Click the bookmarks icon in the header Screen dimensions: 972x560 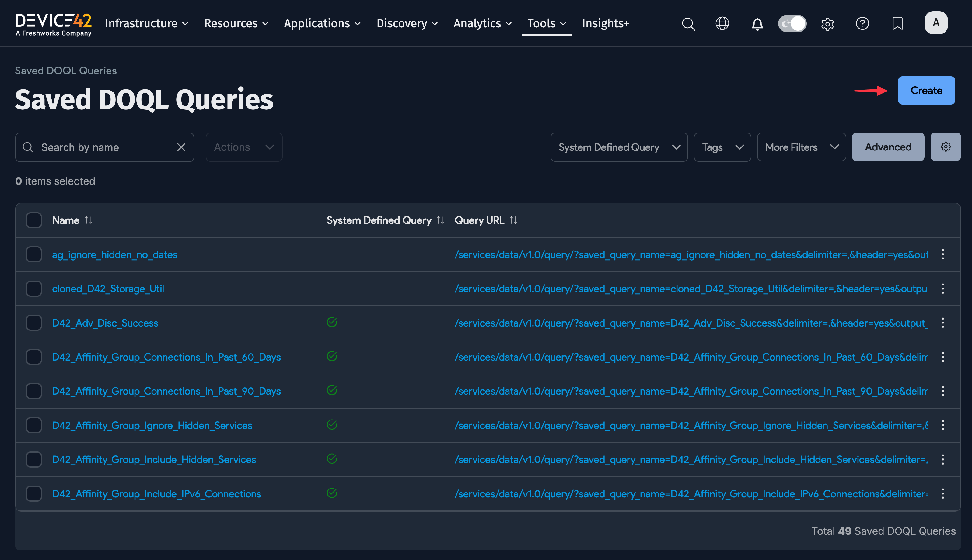897,24
